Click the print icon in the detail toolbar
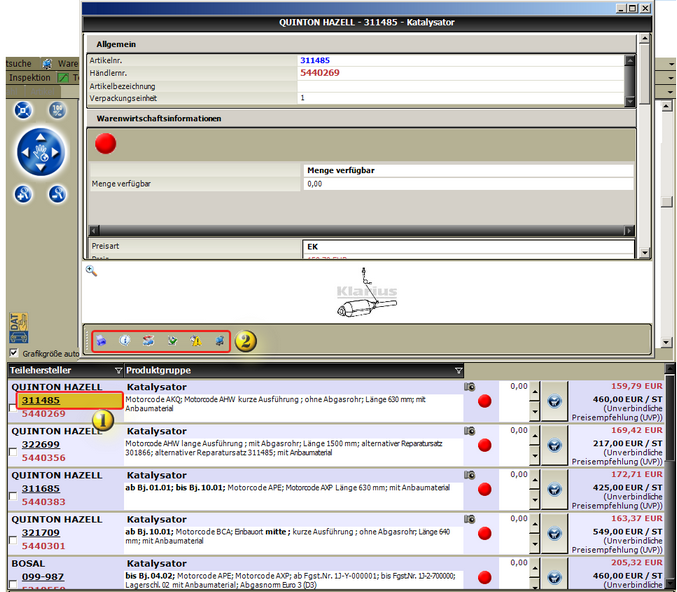Image resolution: width=677 pixels, height=592 pixels. [101, 341]
